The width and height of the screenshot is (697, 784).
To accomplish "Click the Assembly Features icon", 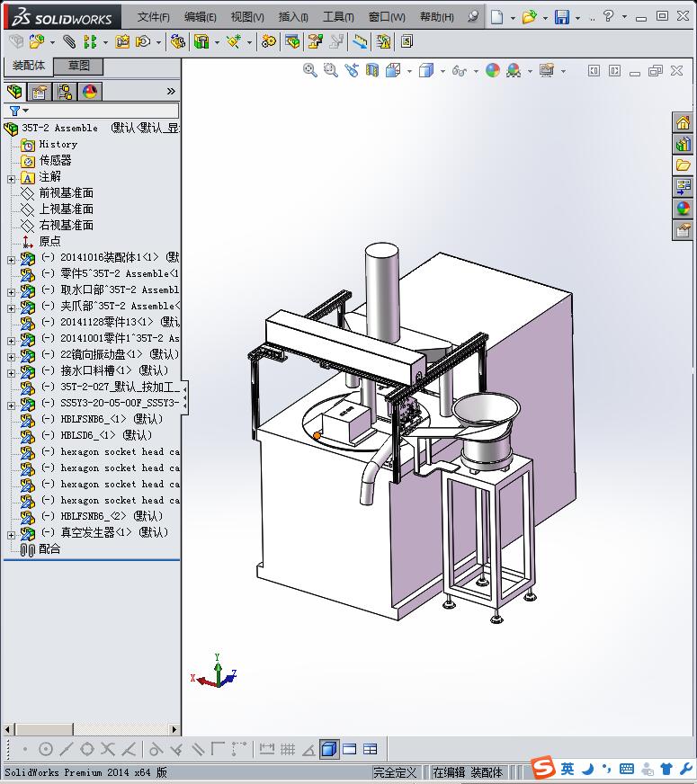I will [201, 41].
